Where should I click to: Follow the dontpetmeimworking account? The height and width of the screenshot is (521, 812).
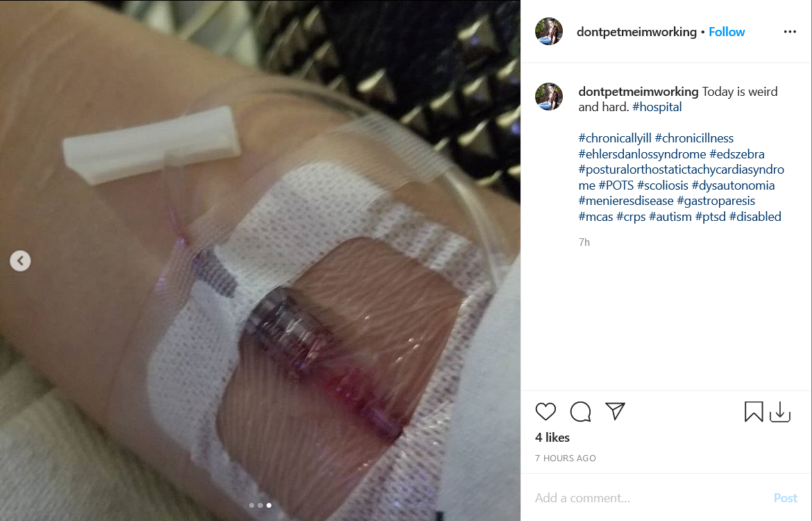point(727,32)
